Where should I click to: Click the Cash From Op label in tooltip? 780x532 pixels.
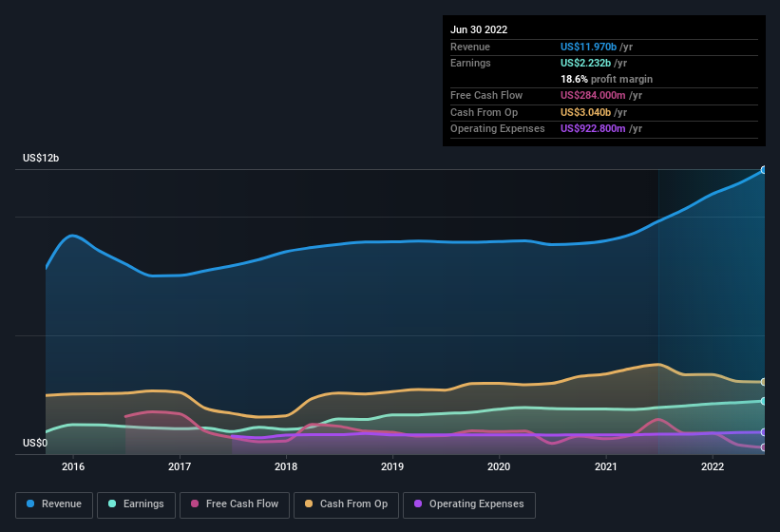(484, 112)
